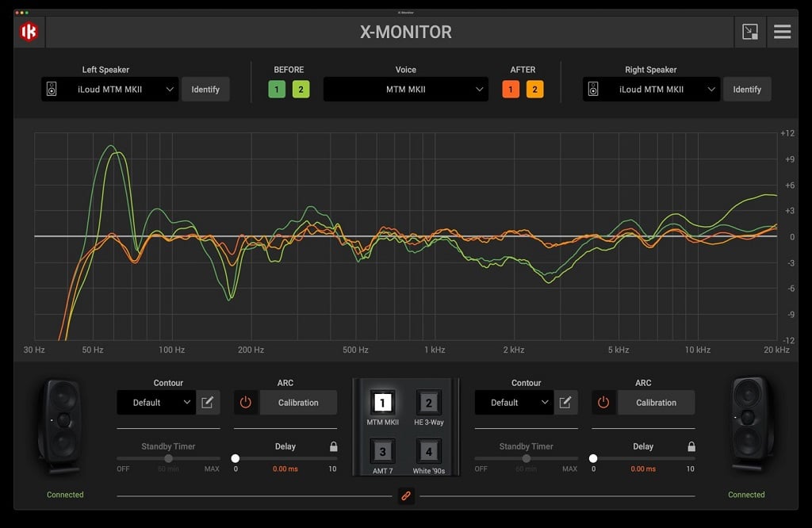Toggle AFTER curve 1
Viewport: 812px width, 528px height.
click(511, 89)
